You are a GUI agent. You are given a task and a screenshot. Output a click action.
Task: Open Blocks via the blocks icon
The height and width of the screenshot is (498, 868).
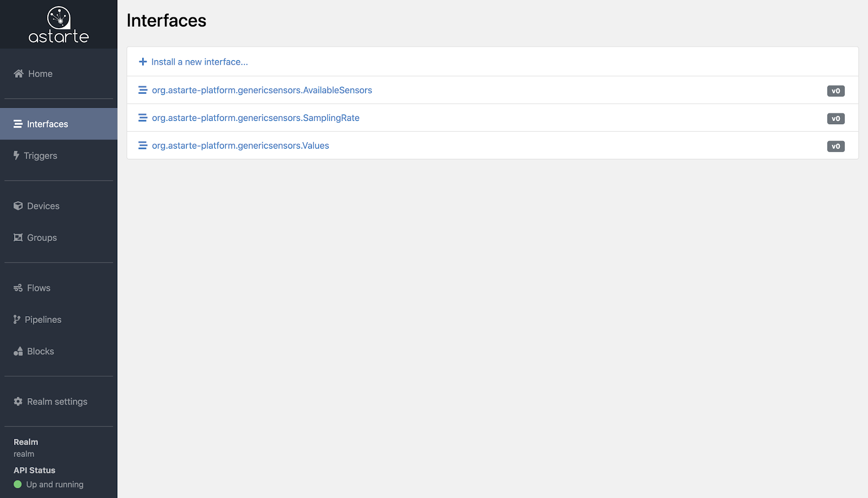(x=17, y=351)
